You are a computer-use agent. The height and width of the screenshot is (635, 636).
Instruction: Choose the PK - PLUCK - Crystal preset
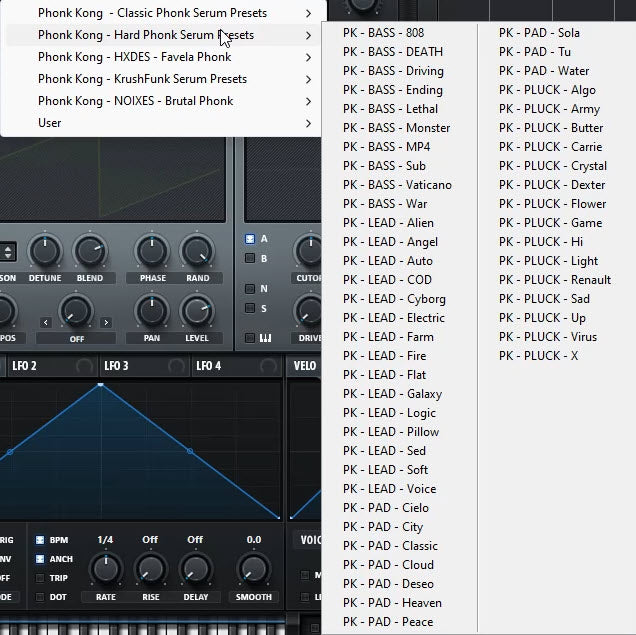553,166
